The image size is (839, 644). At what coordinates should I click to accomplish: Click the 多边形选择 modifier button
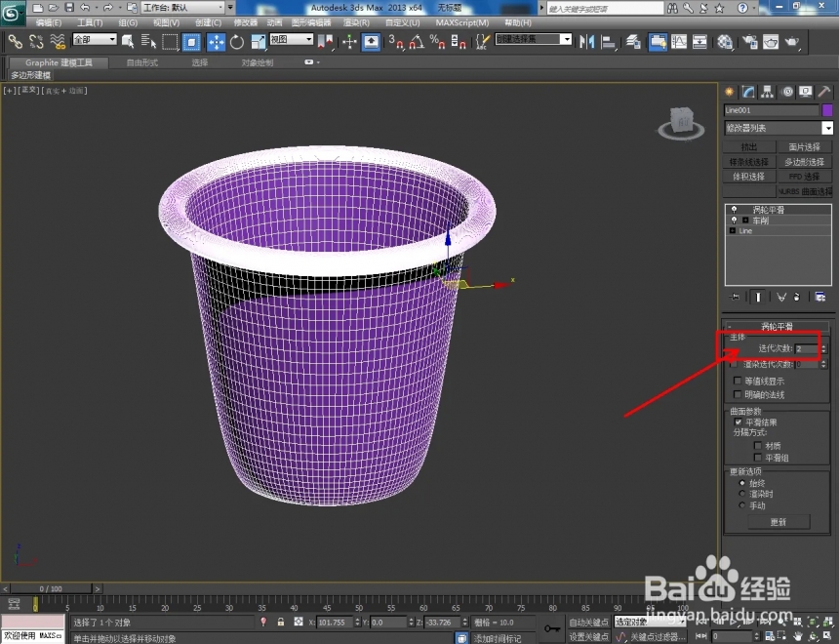point(804,162)
